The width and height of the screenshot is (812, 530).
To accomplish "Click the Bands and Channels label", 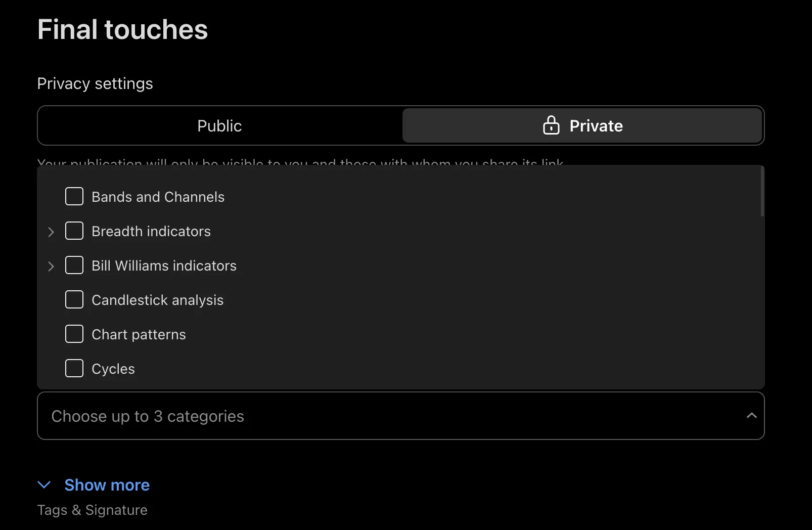I will click(158, 197).
